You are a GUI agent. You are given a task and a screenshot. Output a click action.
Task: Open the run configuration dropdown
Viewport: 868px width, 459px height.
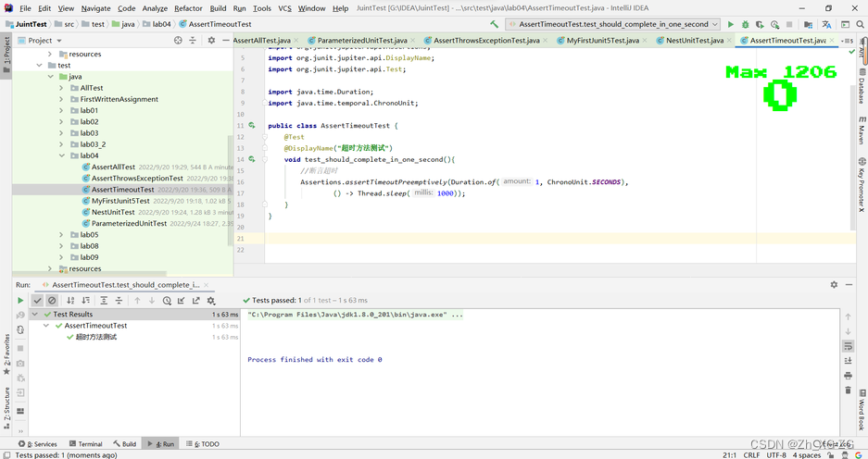coord(612,24)
